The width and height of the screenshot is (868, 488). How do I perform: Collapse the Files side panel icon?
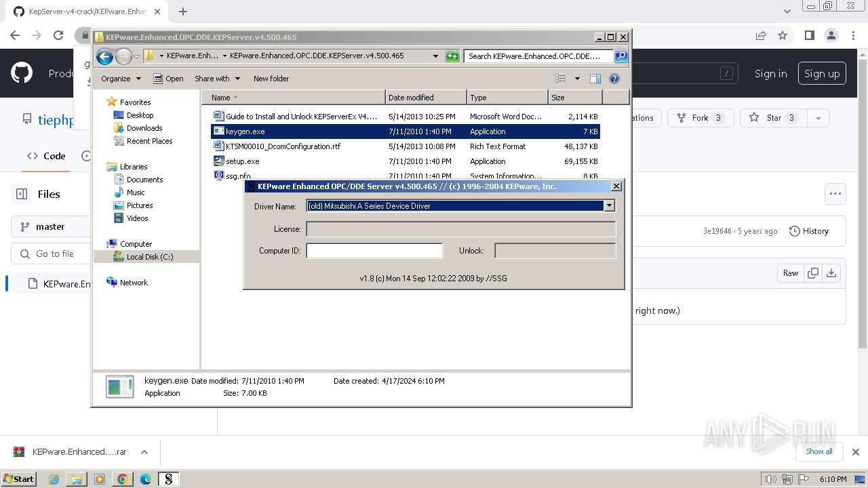pos(22,194)
